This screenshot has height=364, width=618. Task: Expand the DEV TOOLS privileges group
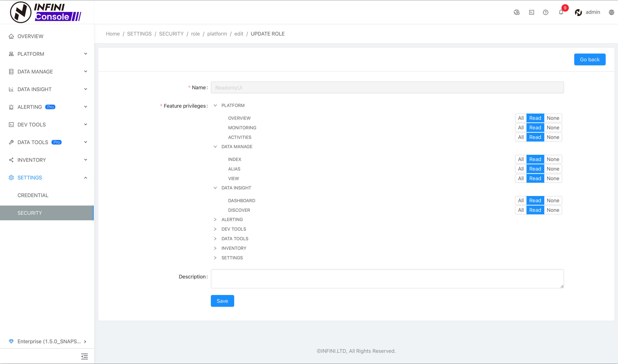tap(215, 229)
